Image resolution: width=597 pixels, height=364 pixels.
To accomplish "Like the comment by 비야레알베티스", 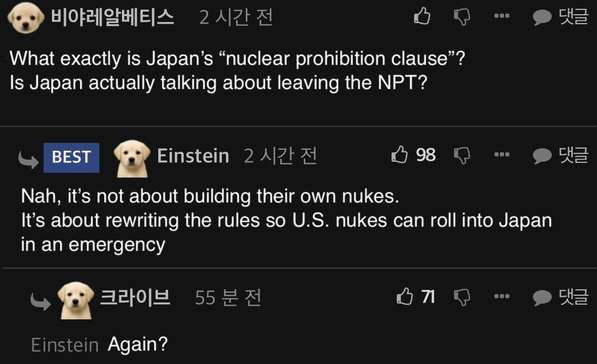I will pos(422,17).
